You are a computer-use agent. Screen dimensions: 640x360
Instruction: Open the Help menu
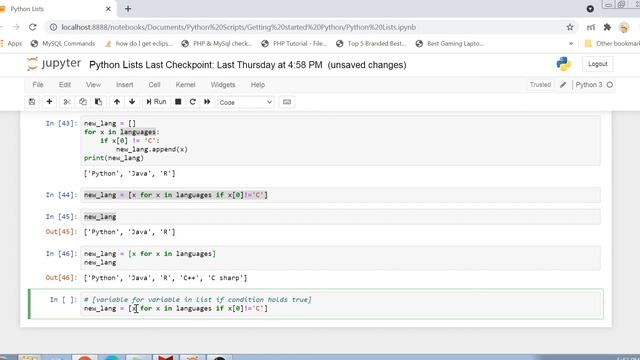pos(258,85)
